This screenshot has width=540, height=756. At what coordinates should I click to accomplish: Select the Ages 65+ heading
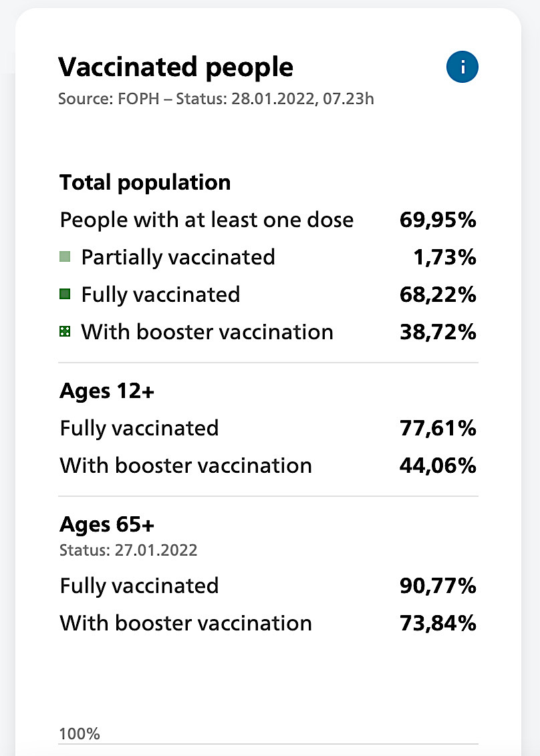pos(107,524)
